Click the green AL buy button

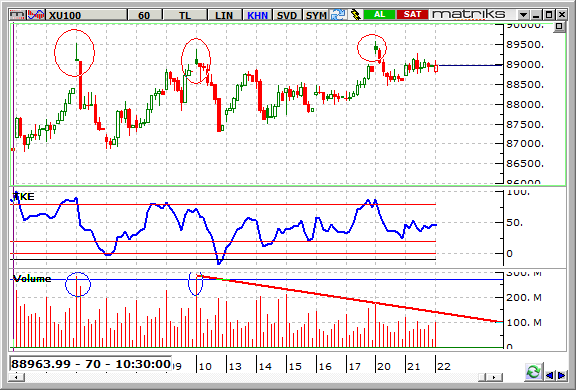[379, 15]
